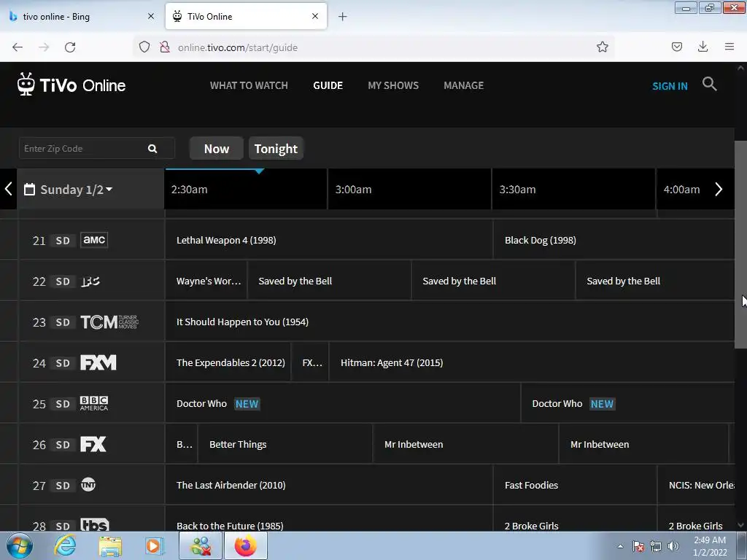This screenshot has width=747, height=560.
Task: Select the TNT channel logo
Action: tap(88, 485)
